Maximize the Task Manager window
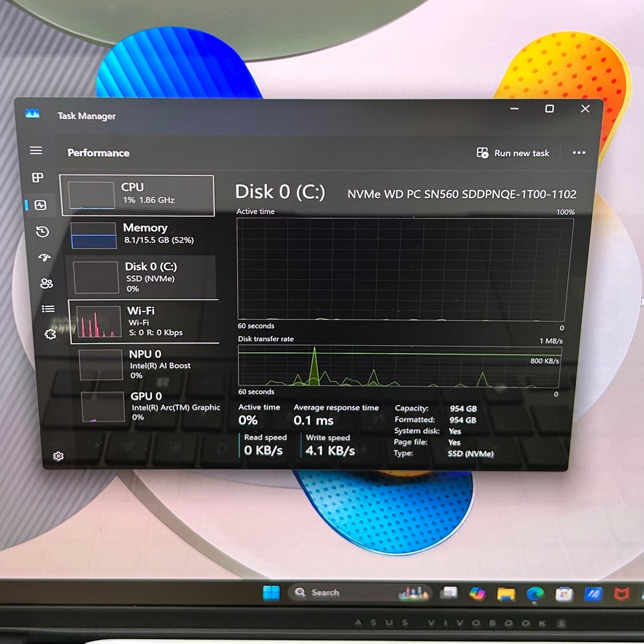The height and width of the screenshot is (644, 644). pyautogui.click(x=550, y=109)
